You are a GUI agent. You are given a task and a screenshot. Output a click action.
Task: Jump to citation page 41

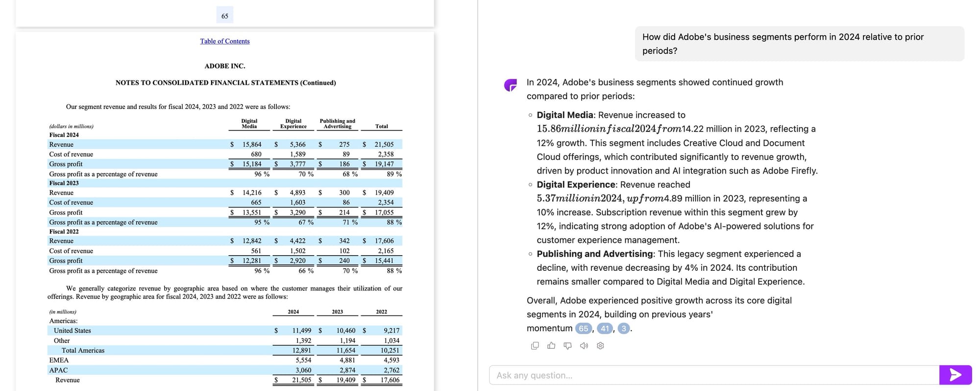(x=605, y=329)
